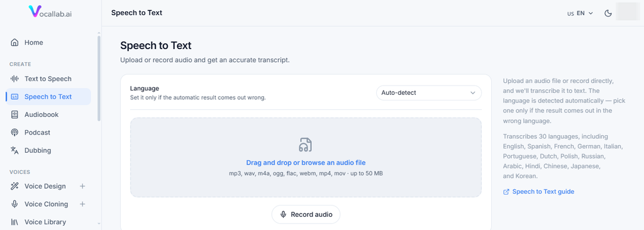Open the EN language selector

(580, 13)
